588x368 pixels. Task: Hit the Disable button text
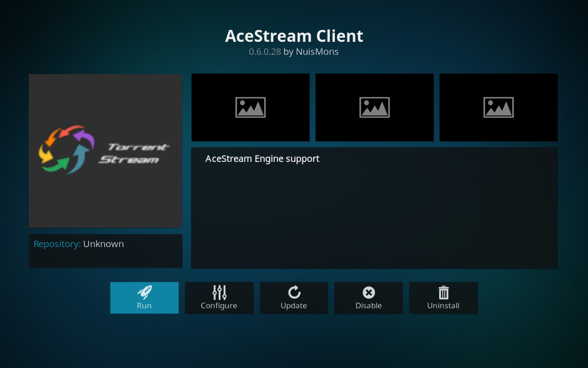click(369, 305)
